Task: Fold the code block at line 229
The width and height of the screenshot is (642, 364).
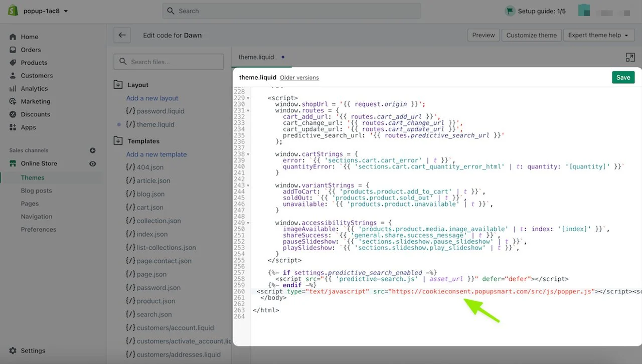Action: pos(249,98)
